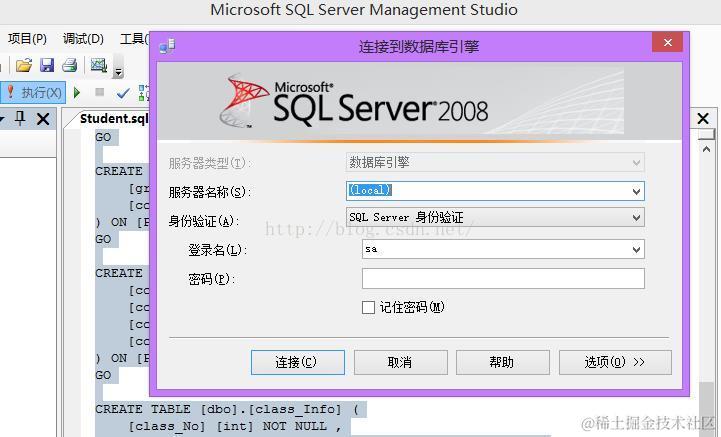Click the [class_No] [int] NOT NULL line
The image size is (721, 437).
[235, 426]
